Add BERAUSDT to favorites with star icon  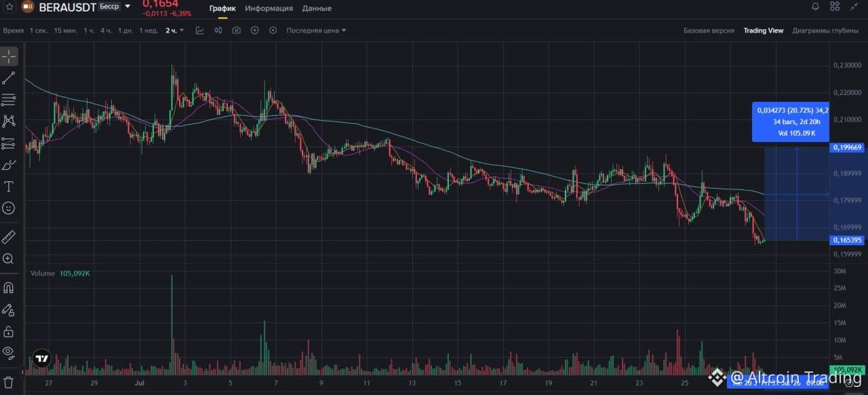point(9,7)
